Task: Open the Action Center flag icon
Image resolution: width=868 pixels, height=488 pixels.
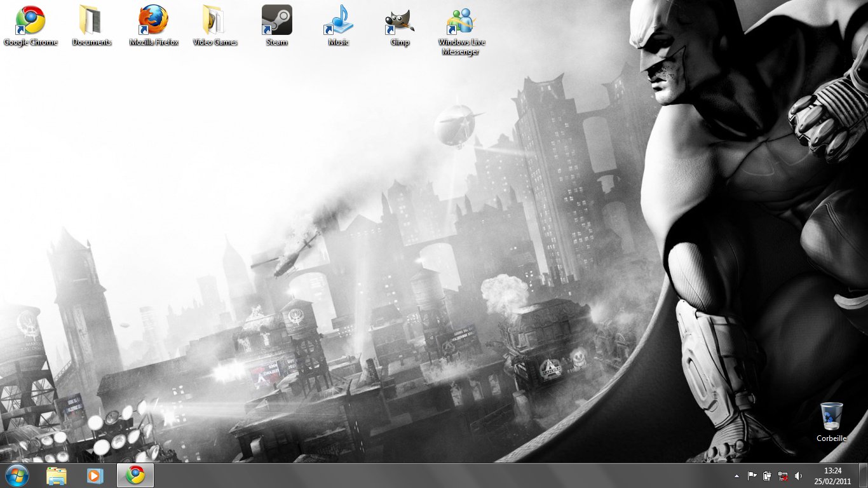Action: click(752, 476)
